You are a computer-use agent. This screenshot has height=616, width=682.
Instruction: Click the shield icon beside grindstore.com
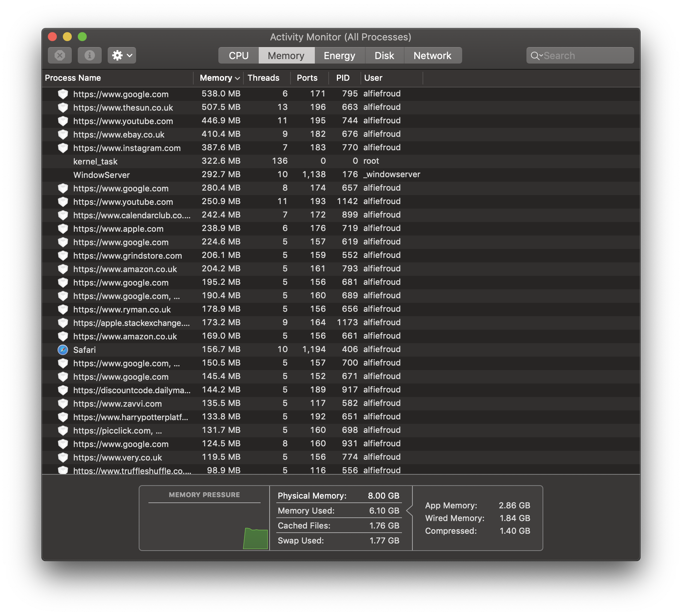[63, 256]
